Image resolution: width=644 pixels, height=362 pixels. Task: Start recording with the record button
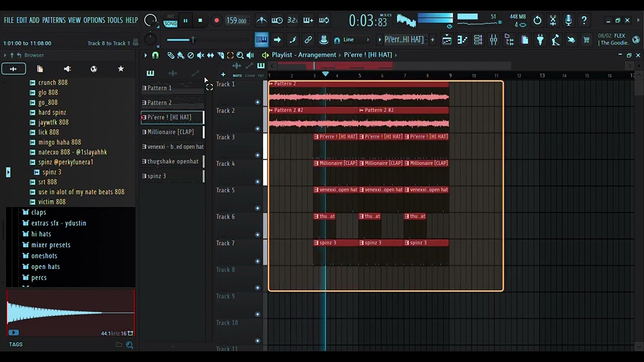coord(216,21)
